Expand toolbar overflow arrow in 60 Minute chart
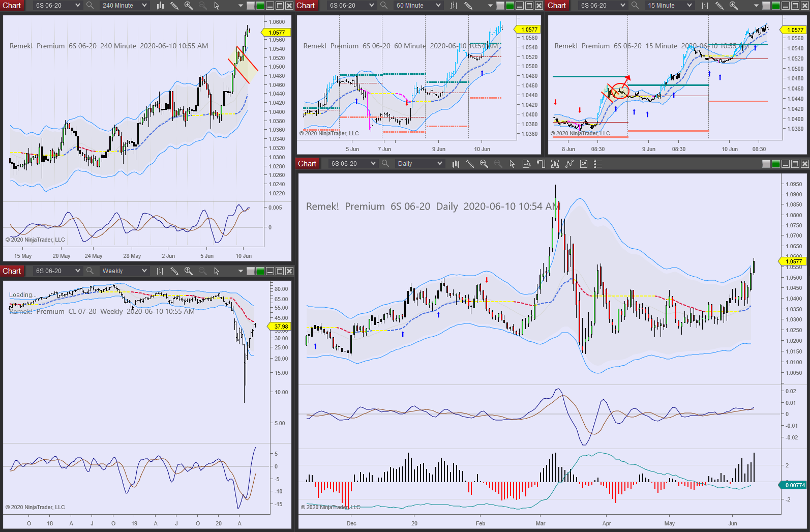810x532 pixels. coord(490,6)
